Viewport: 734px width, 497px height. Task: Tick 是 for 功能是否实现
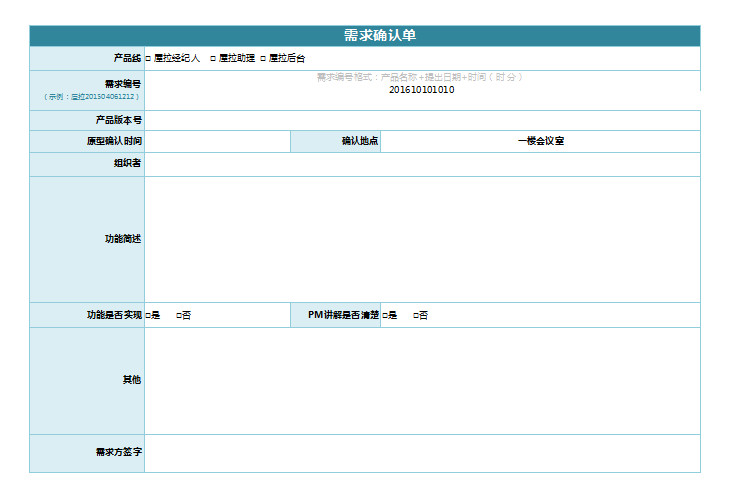pyautogui.click(x=148, y=315)
